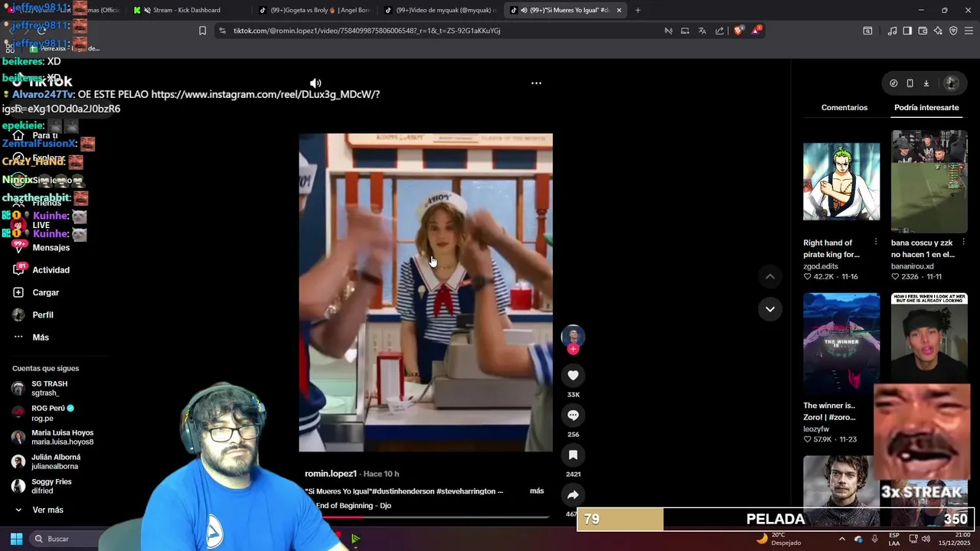Open picture-in-picture icon in address bar
Viewport: 980px width, 551px height.
click(x=684, y=31)
